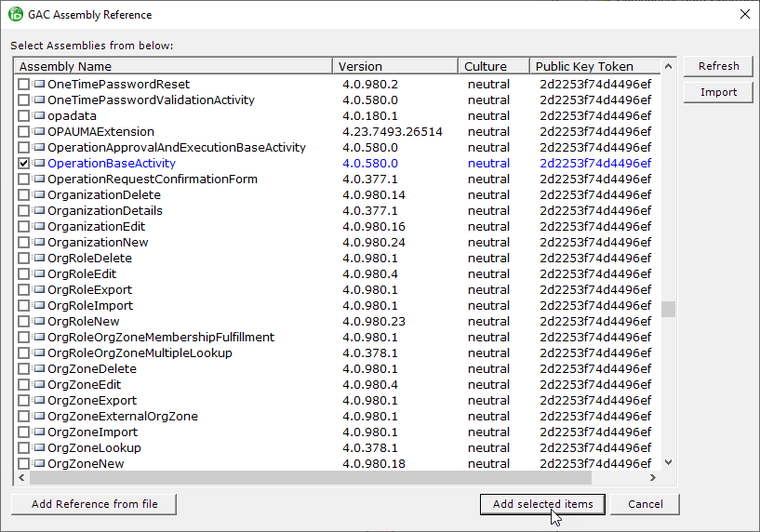Sort by the Version column header

(x=394, y=66)
